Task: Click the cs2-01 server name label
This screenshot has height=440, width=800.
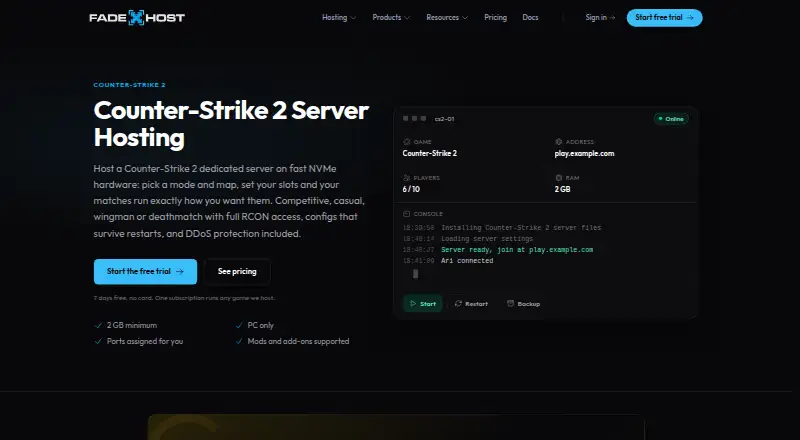Action: (x=444, y=119)
